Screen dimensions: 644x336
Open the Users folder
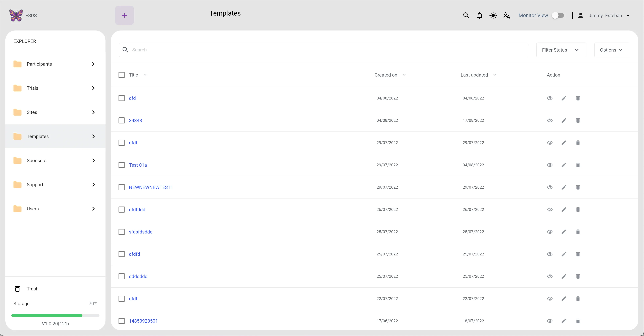(x=55, y=209)
